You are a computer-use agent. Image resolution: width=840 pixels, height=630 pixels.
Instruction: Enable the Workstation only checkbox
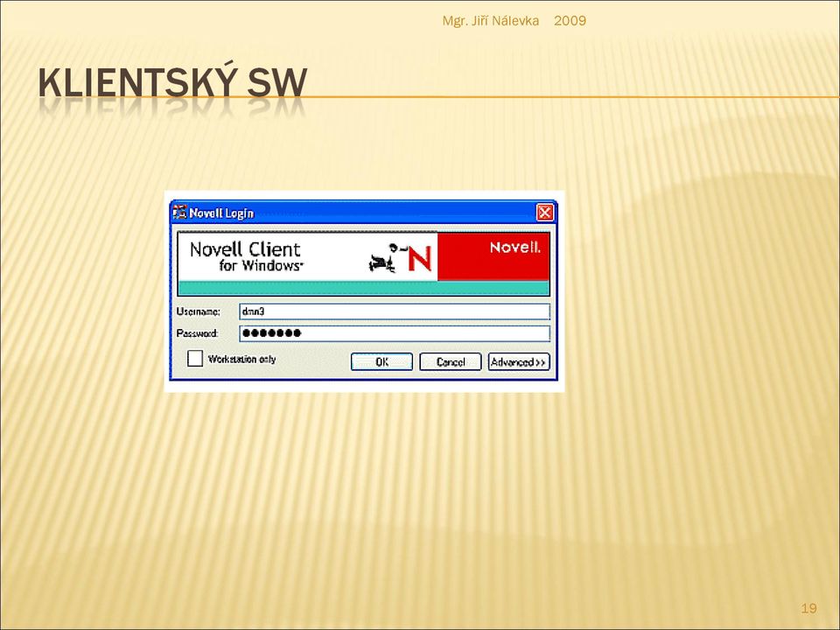click(195, 359)
